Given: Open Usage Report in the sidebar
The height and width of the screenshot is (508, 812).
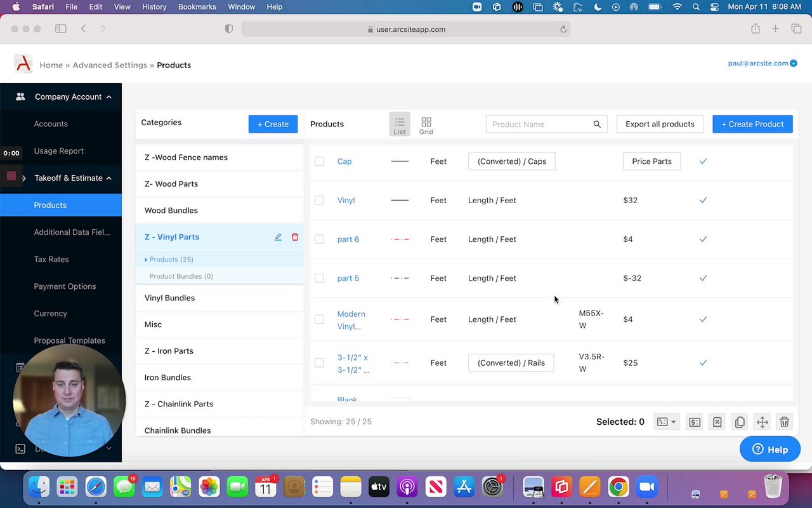Looking at the screenshot, I should click(59, 151).
